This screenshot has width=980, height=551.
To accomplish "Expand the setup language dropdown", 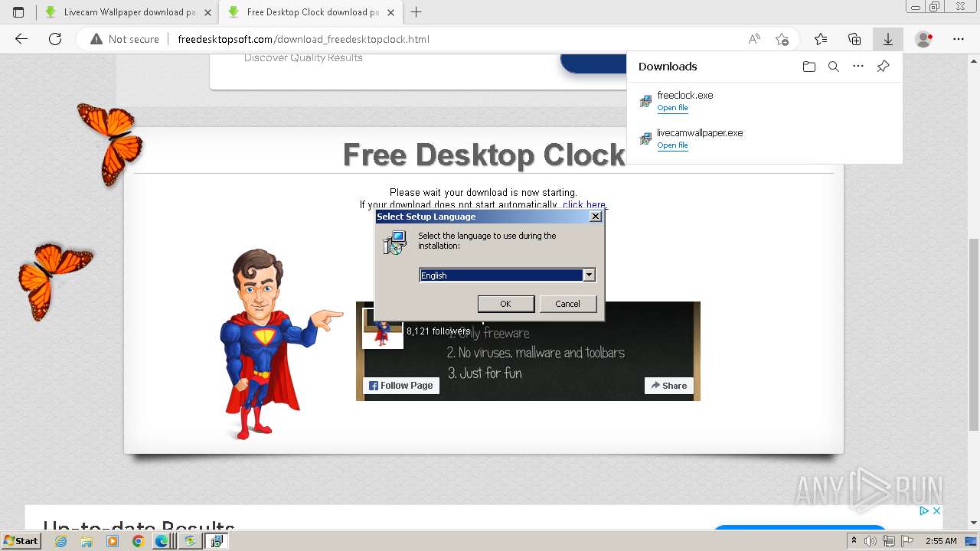I will (x=589, y=275).
